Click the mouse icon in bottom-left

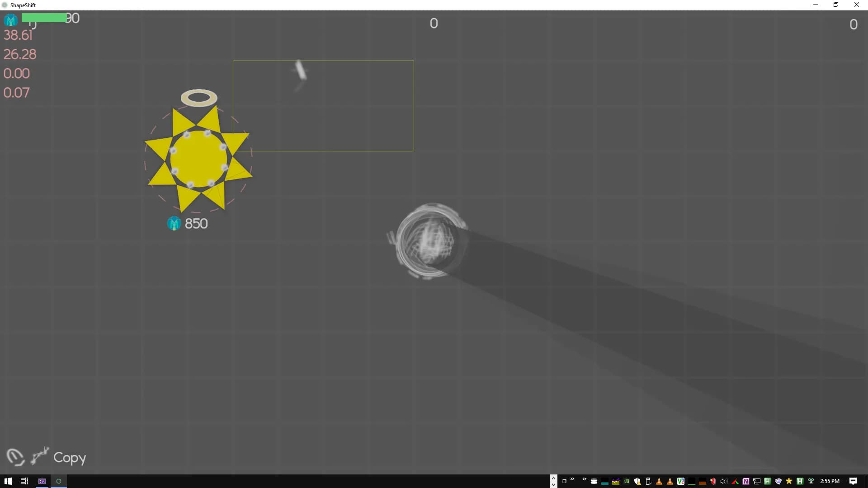(15, 457)
